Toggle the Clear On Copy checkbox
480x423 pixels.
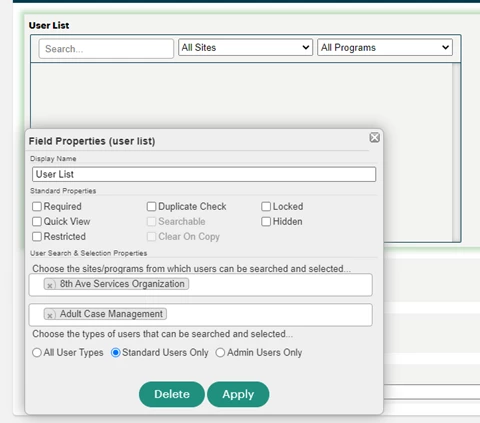pos(151,237)
